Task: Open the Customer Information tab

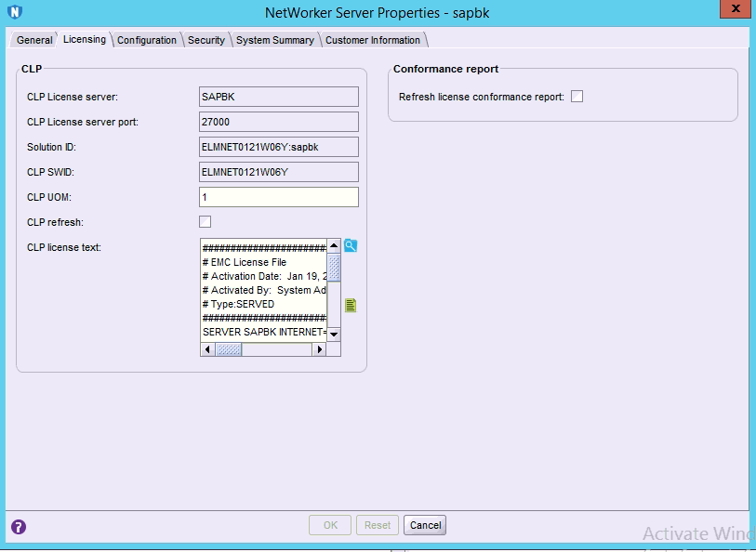Action: point(373,40)
